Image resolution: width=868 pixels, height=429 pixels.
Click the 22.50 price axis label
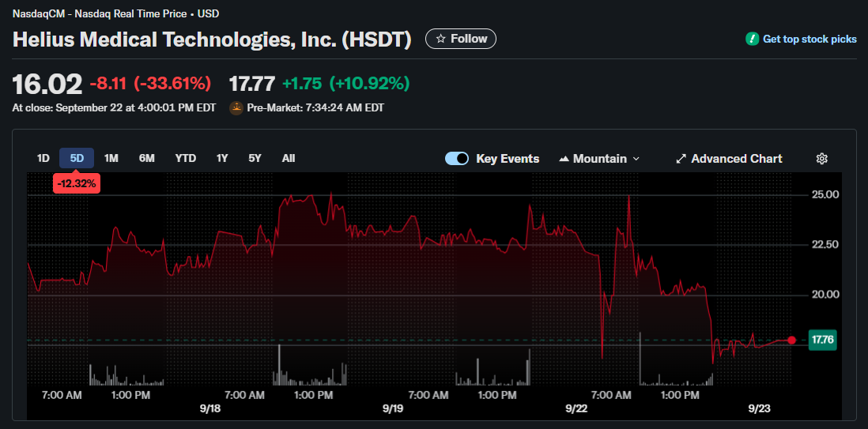pyautogui.click(x=825, y=245)
